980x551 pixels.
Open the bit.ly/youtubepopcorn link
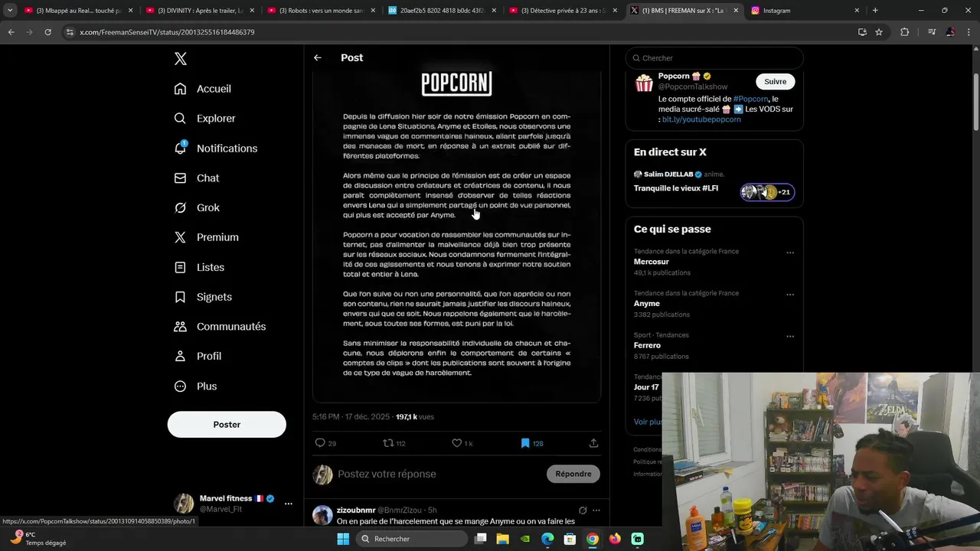(x=701, y=120)
